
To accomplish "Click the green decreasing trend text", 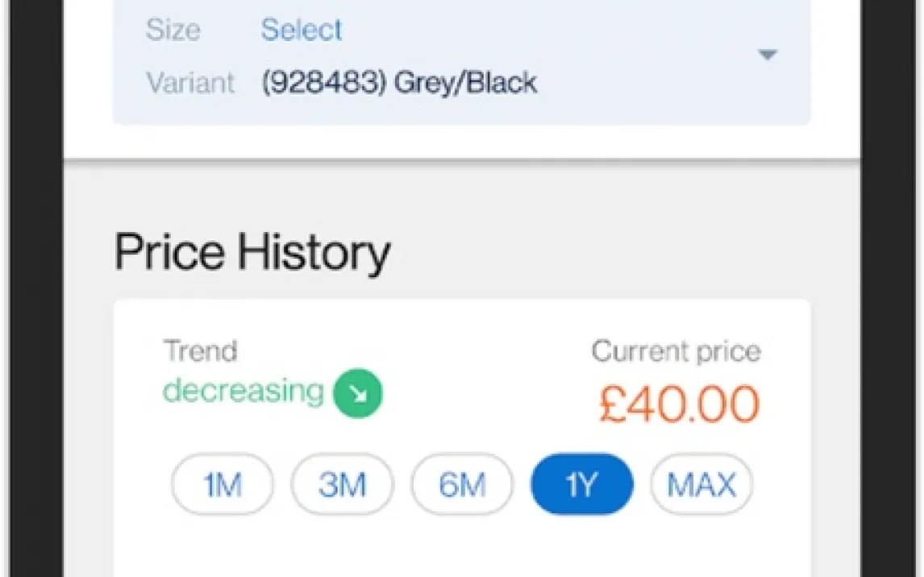I will 243,391.
